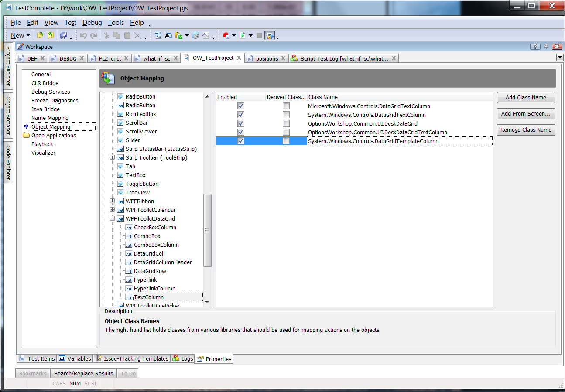Click the Record test toolbar icon
This screenshot has width=565, height=392.
point(226,36)
